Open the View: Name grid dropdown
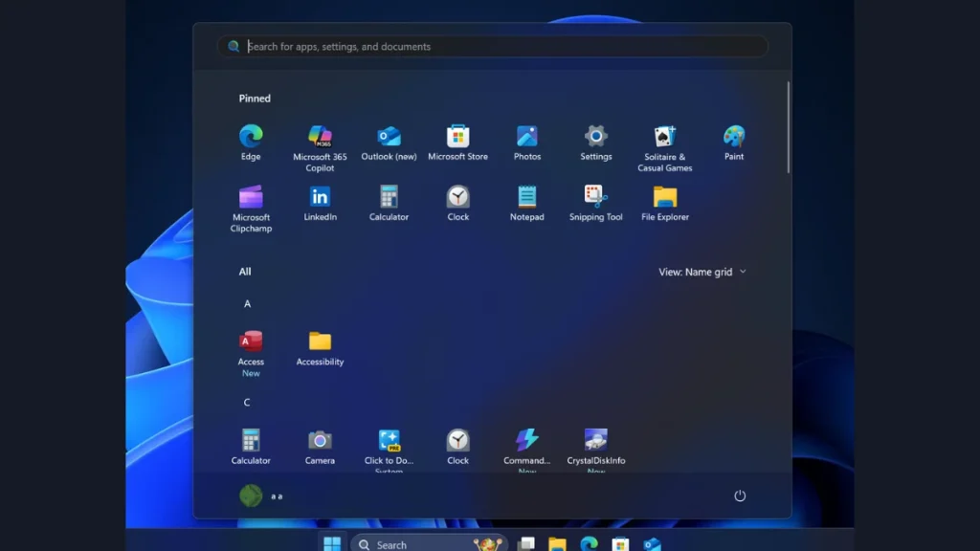 702,272
